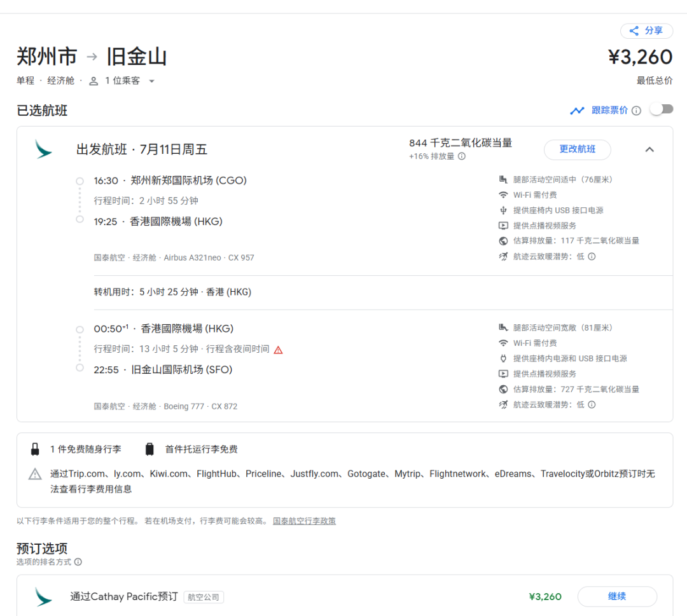Toggle the 跟踪票价 price tracking switch

[661, 109]
